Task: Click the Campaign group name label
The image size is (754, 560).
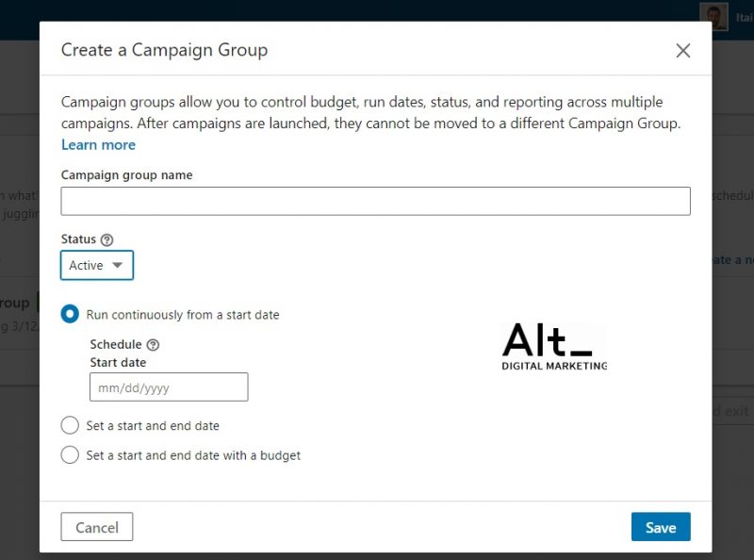Action: (x=126, y=175)
